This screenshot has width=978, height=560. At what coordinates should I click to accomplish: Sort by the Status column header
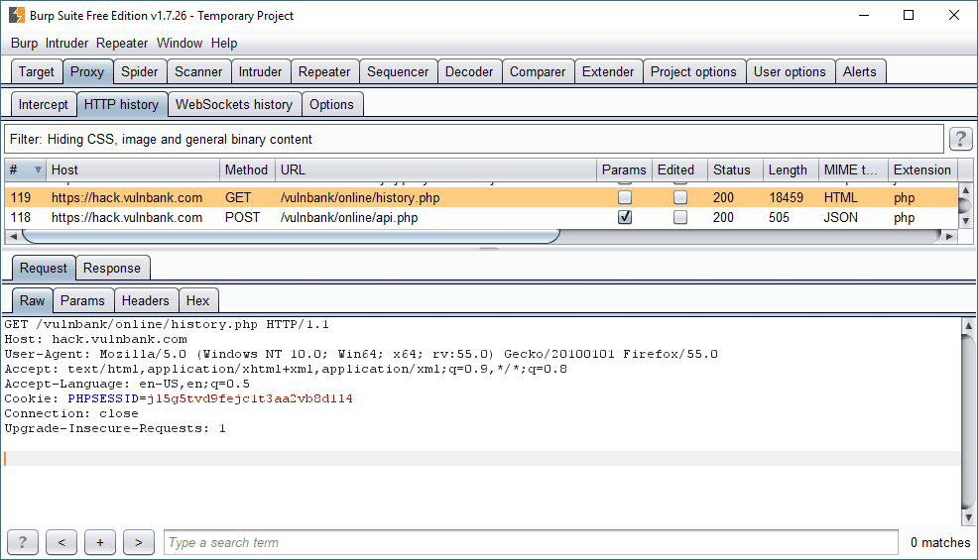pos(735,169)
